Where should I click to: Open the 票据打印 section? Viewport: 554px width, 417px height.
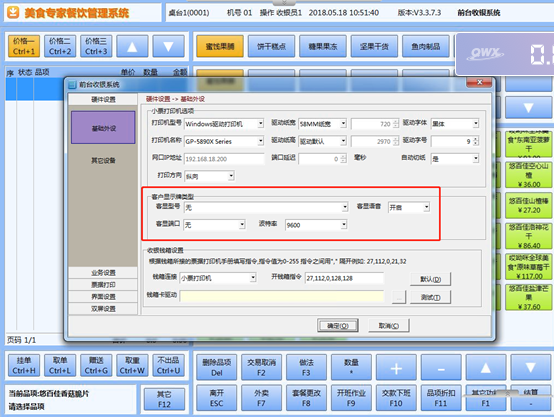pyautogui.click(x=103, y=285)
